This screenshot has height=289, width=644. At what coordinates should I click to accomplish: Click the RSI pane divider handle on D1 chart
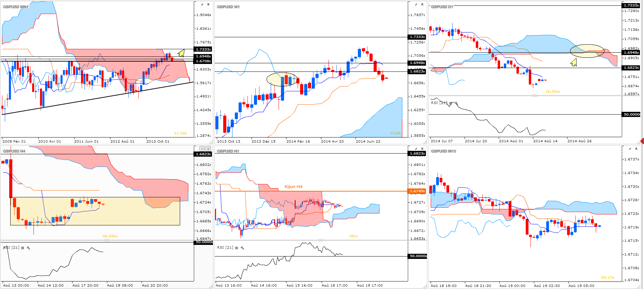point(535,96)
